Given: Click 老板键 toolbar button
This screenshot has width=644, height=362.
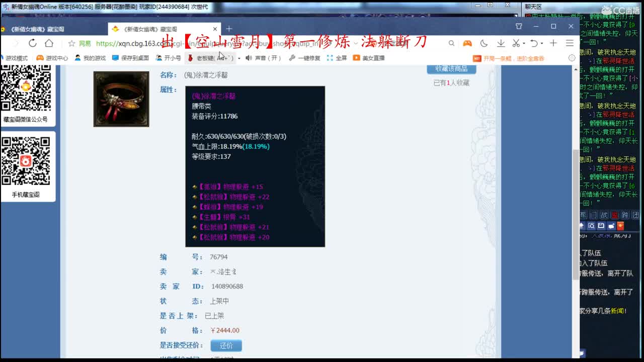Looking at the screenshot, I should (x=210, y=58).
